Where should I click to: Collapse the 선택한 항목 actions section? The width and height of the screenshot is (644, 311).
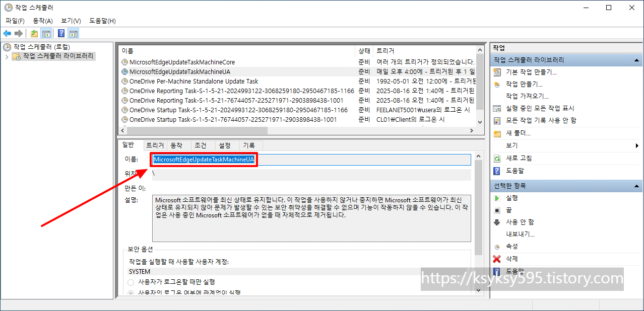(637, 186)
